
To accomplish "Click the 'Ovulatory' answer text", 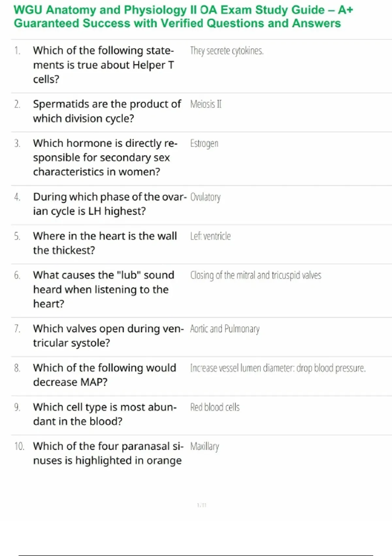I will (205, 197).
